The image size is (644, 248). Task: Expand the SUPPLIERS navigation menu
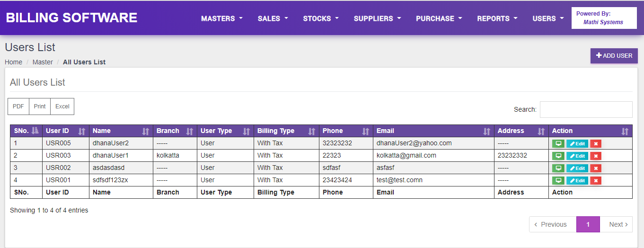click(x=377, y=18)
